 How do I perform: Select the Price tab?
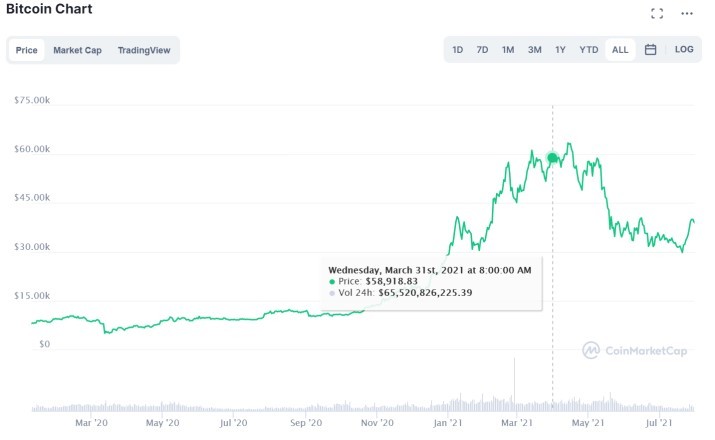pyautogui.click(x=27, y=50)
